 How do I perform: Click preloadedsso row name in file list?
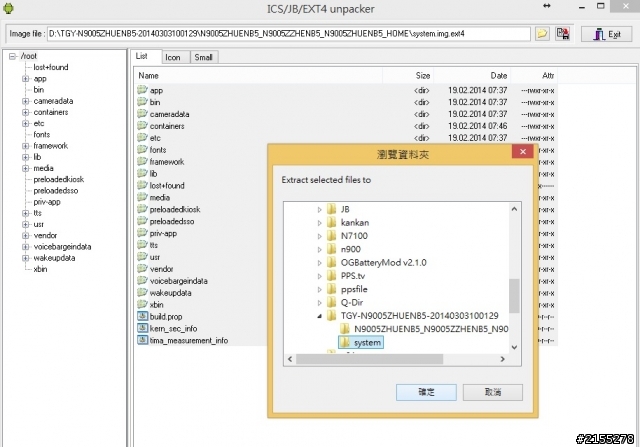[x=172, y=221]
